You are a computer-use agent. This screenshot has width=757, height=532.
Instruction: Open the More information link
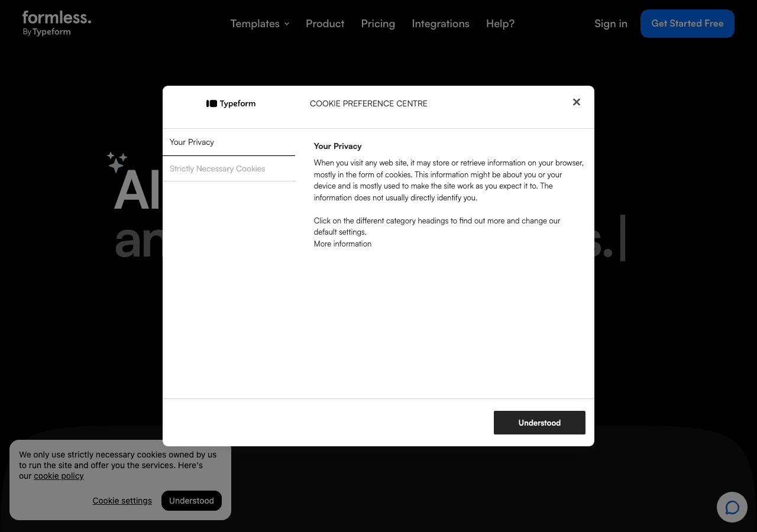[x=342, y=244]
